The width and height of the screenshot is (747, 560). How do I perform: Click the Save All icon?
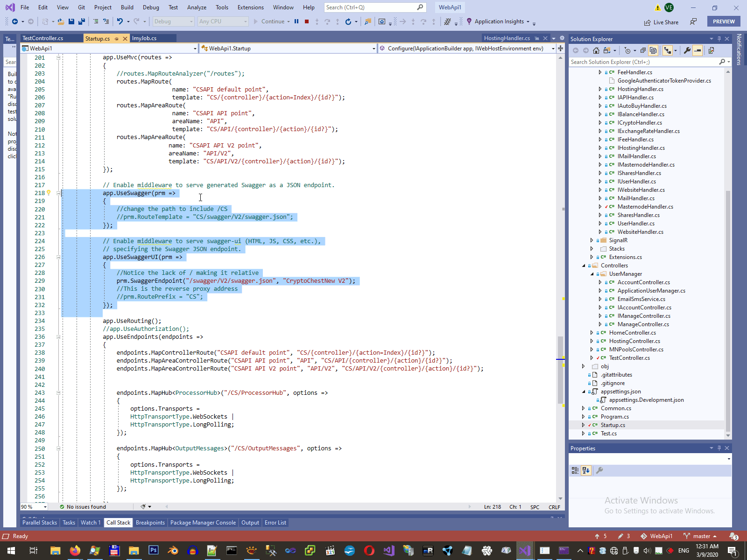click(x=82, y=21)
